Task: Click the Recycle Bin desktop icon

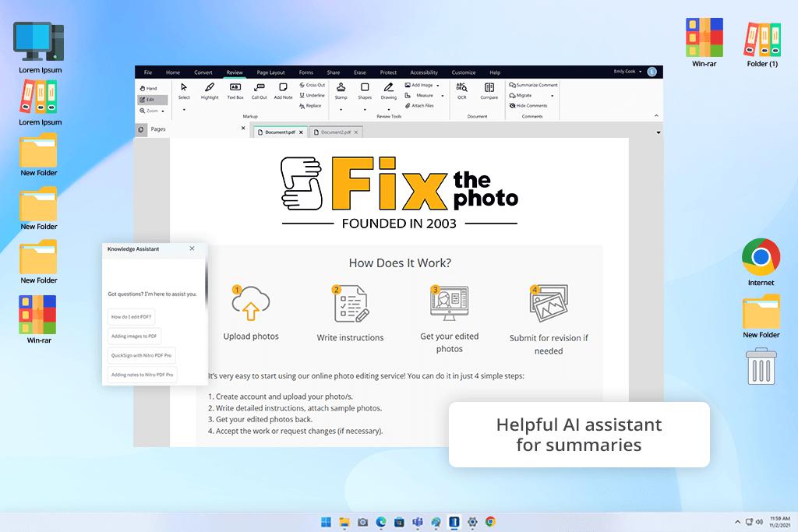Action: [761, 366]
